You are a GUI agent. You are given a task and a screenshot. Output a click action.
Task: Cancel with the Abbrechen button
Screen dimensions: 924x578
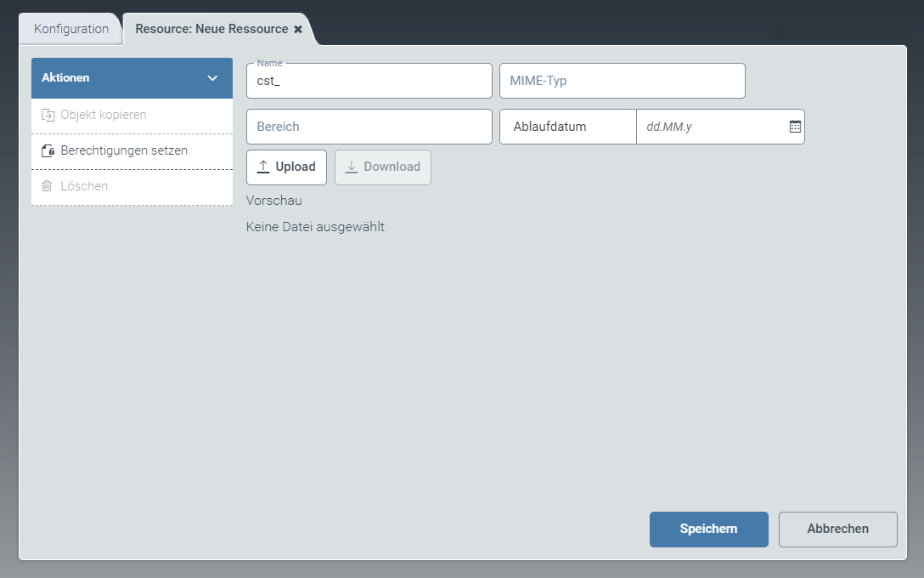(x=837, y=529)
